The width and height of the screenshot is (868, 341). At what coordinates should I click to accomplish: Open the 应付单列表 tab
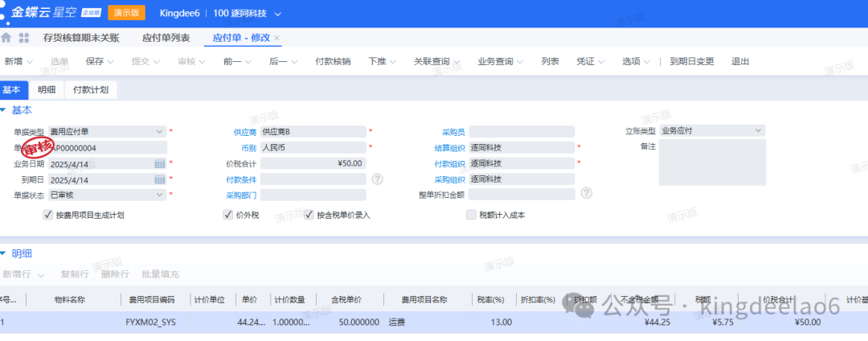[166, 38]
